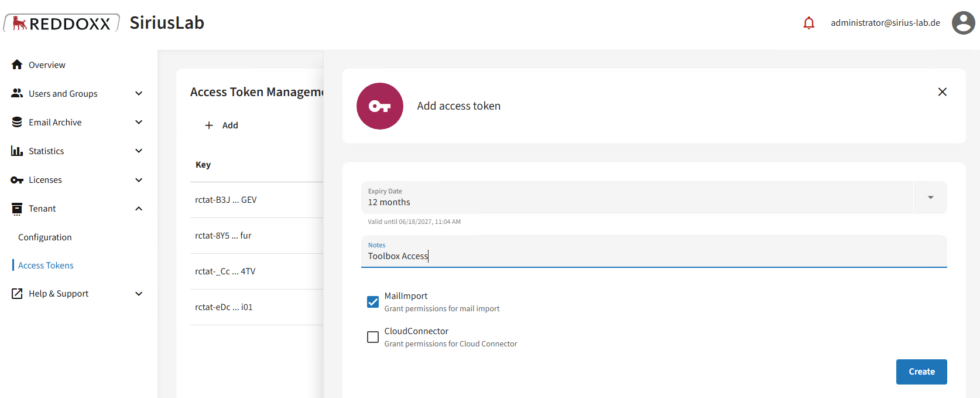Enable the CloudConnector checkbox
The image size is (980, 398).
373,337
